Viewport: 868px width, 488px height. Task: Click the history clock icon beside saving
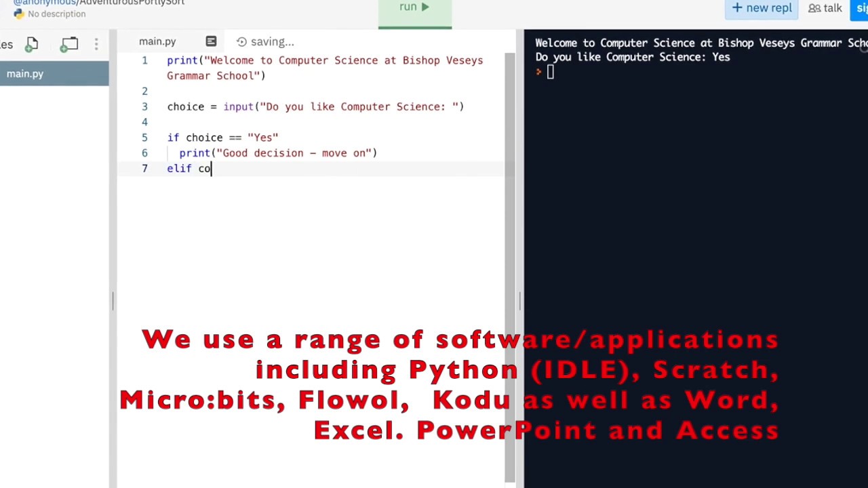point(241,42)
